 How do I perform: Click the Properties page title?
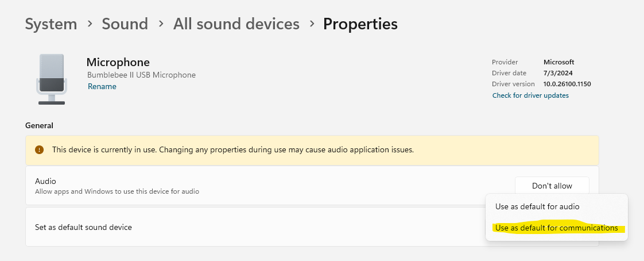tap(360, 24)
